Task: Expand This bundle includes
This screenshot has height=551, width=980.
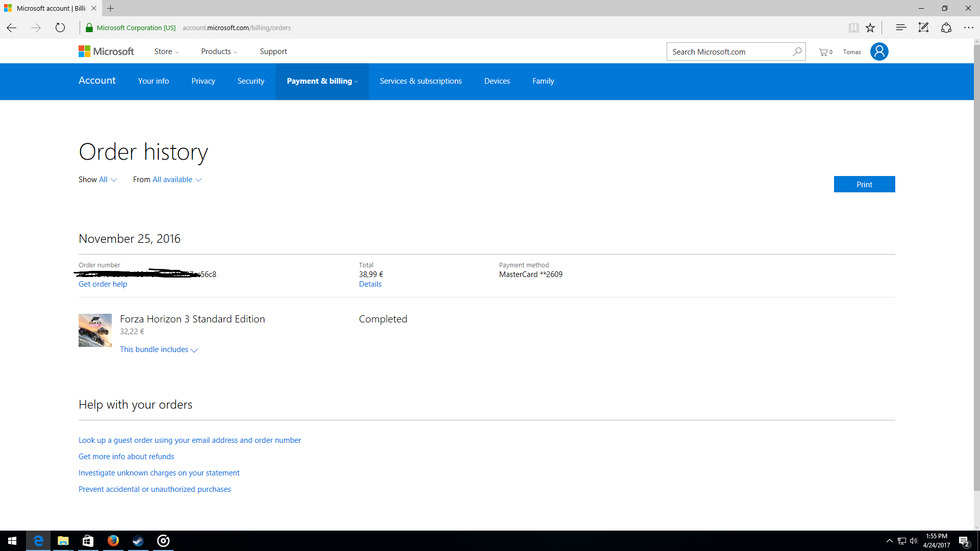Action: click(x=159, y=349)
